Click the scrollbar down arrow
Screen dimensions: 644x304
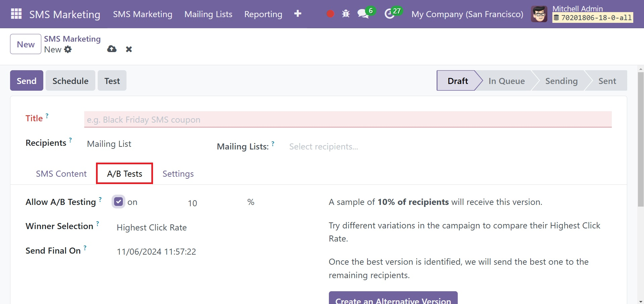coord(641,301)
